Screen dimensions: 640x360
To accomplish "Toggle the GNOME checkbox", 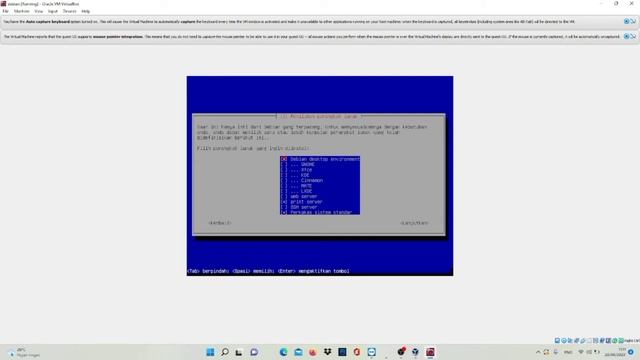I will 284,164.
